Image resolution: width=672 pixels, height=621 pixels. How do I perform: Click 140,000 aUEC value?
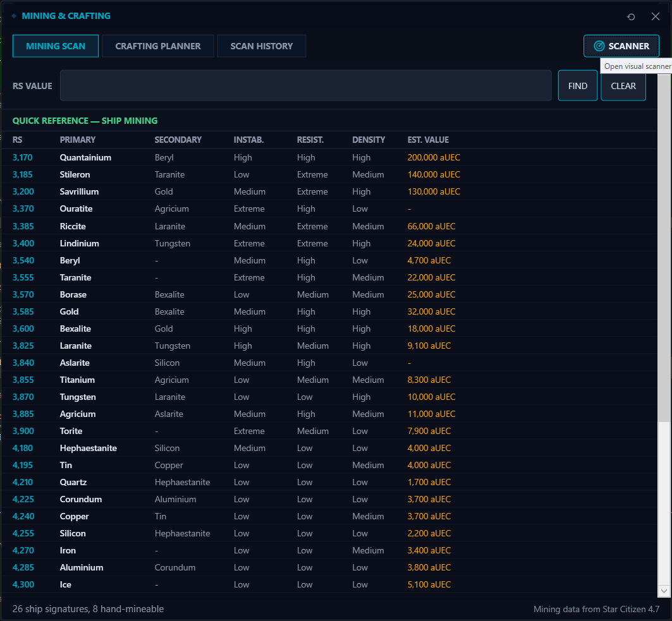434,174
